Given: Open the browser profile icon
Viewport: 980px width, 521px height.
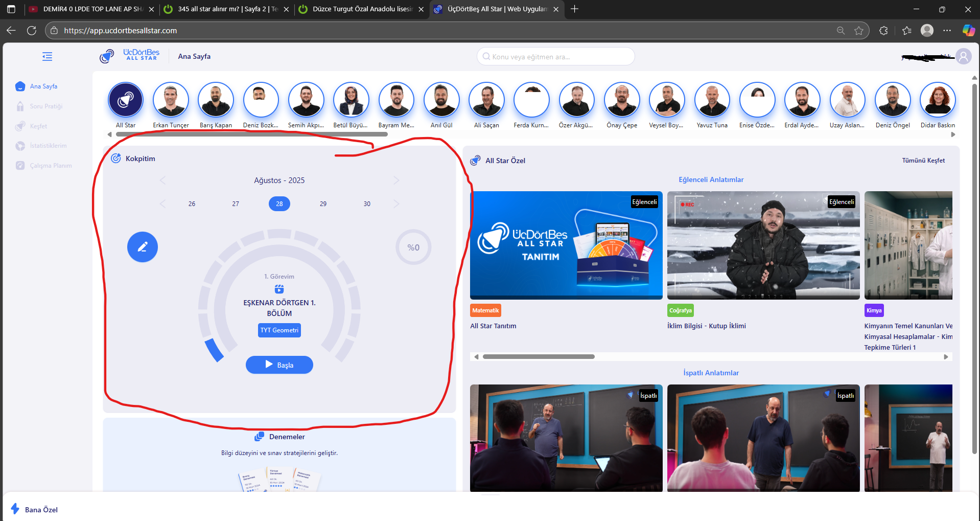Looking at the screenshot, I should 927,31.
